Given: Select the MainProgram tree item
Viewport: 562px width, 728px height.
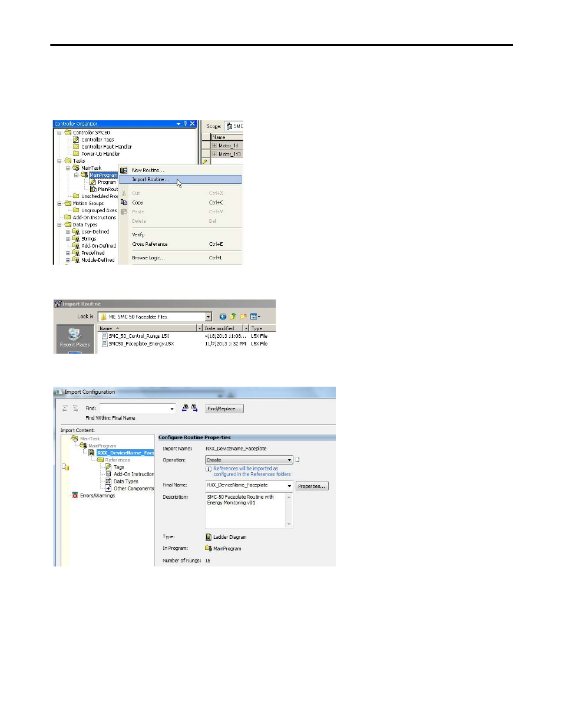Looking at the screenshot, I should point(104,175).
